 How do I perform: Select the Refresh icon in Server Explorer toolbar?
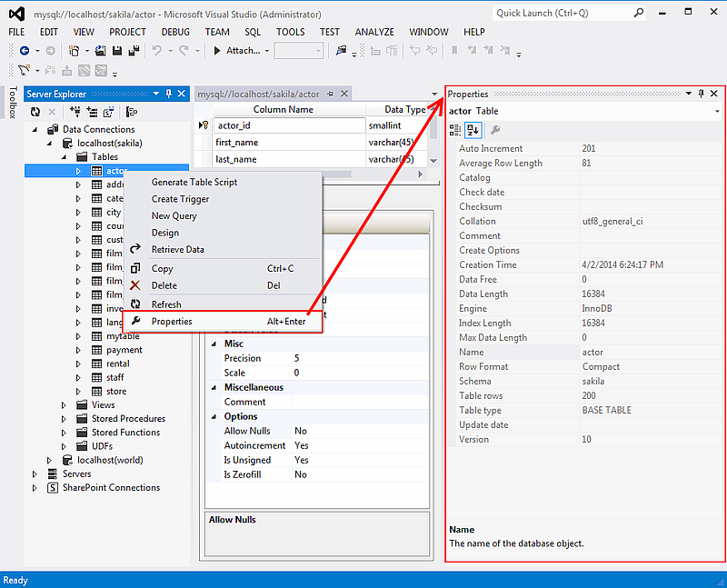pyautogui.click(x=35, y=110)
